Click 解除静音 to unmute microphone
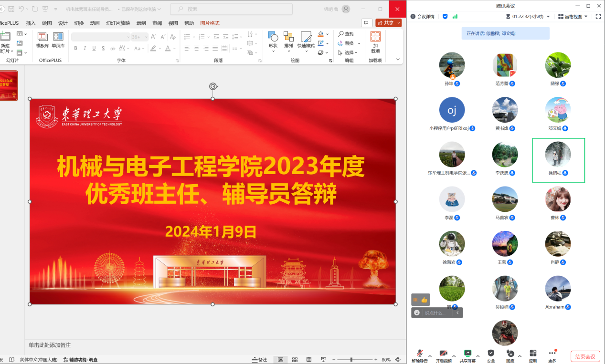The height and width of the screenshot is (364, 605). (x=419, y=354)
